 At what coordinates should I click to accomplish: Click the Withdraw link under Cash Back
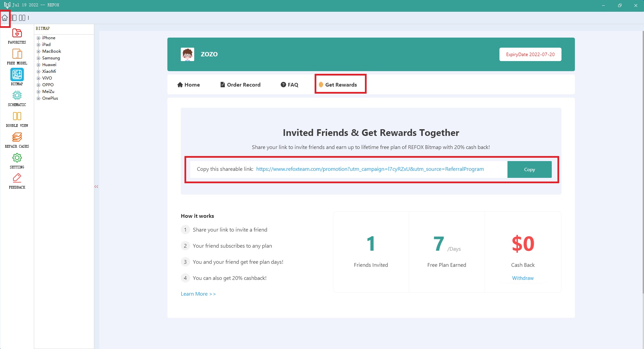tap(523, 278)
